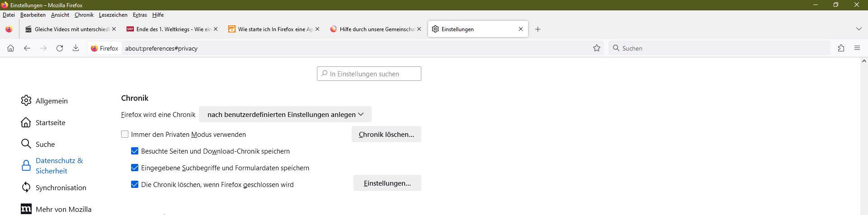The image size is (868, 215).
Task: Close the 'Gleiche Videos' tab
Action: click(114, 29)
